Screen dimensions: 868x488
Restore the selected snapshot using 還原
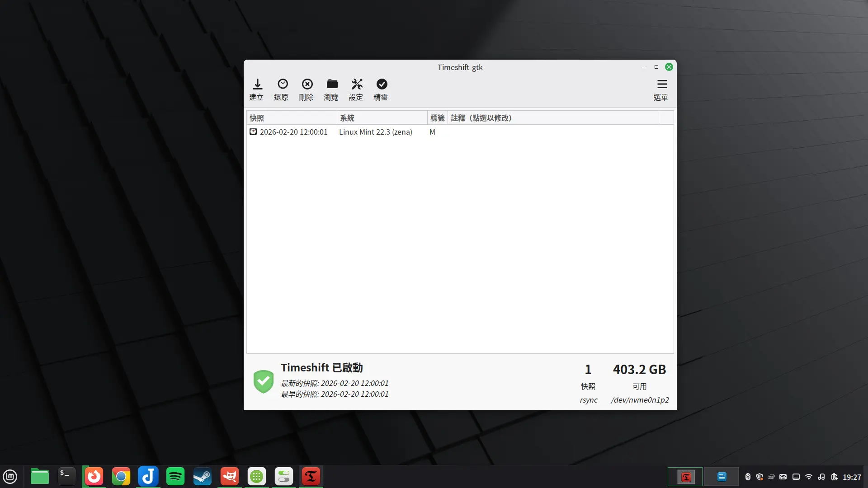tap(281, 89)
